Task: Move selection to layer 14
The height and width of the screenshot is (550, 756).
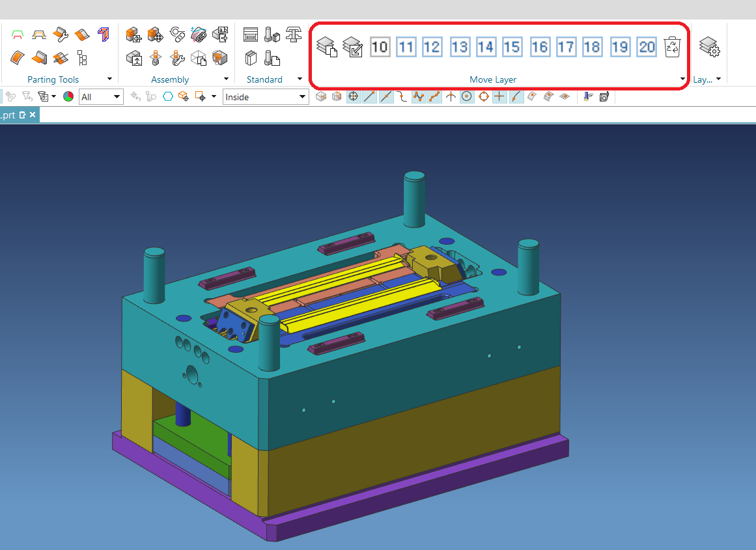Action: pos(486,47)
